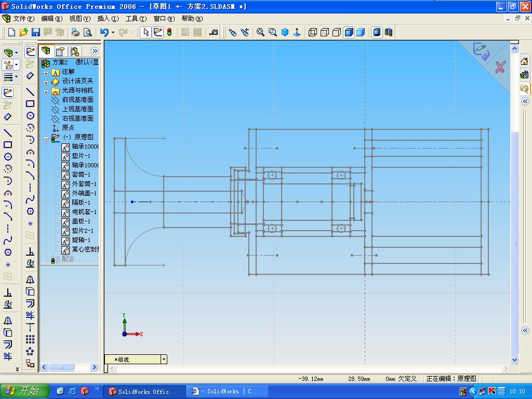Open Print Preview from the toolbar
Image resolution: width=532 pixels, height=399 pixels.
click(x=87, y=32)
